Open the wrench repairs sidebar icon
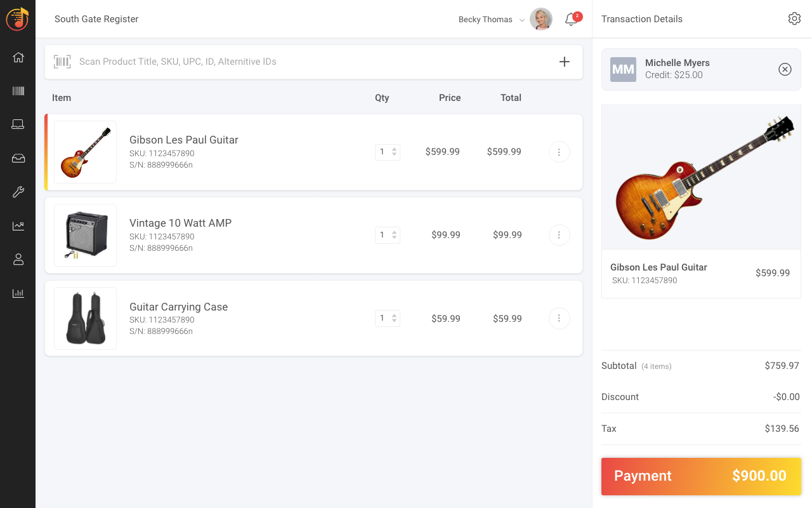812x508 pixels. [18, 192]
